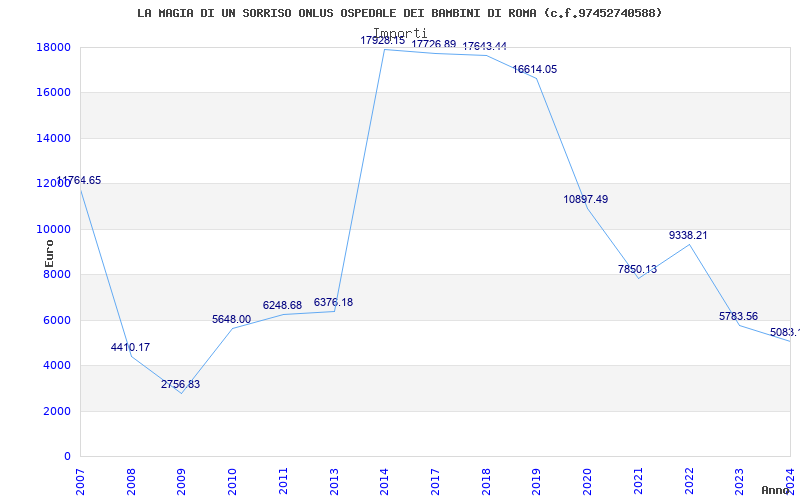This screenshot has height=500, width=800.
Task: Click the data label 9338.21
Action: click(688, 236)
